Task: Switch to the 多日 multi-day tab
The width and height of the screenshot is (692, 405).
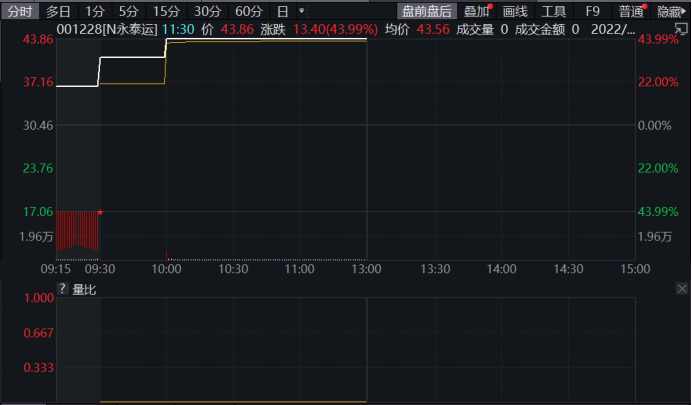Action: [x=59, y=11]
